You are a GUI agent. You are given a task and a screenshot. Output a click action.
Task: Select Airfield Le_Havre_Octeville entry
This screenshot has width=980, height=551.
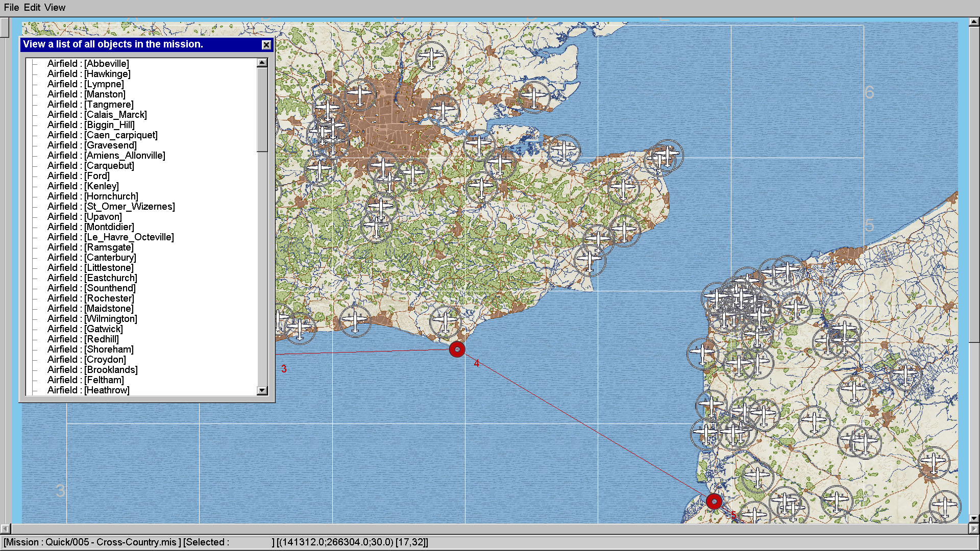coord(110,237)
